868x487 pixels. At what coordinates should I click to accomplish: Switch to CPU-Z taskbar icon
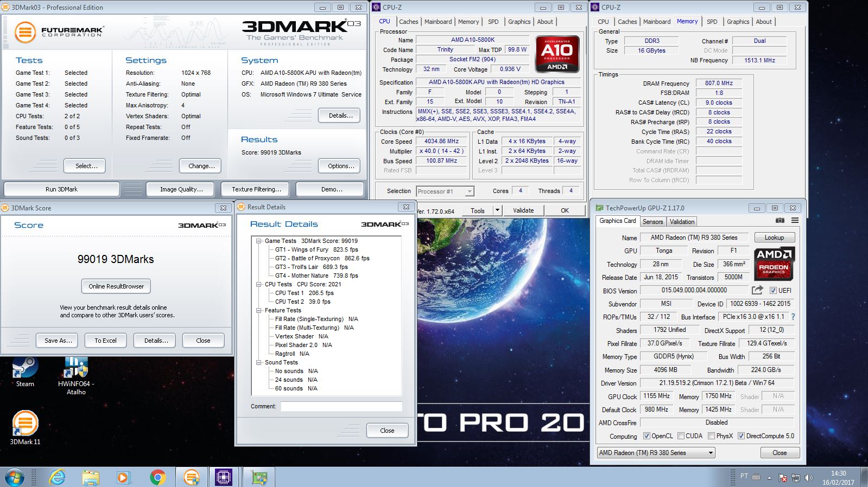coord(224,477)
